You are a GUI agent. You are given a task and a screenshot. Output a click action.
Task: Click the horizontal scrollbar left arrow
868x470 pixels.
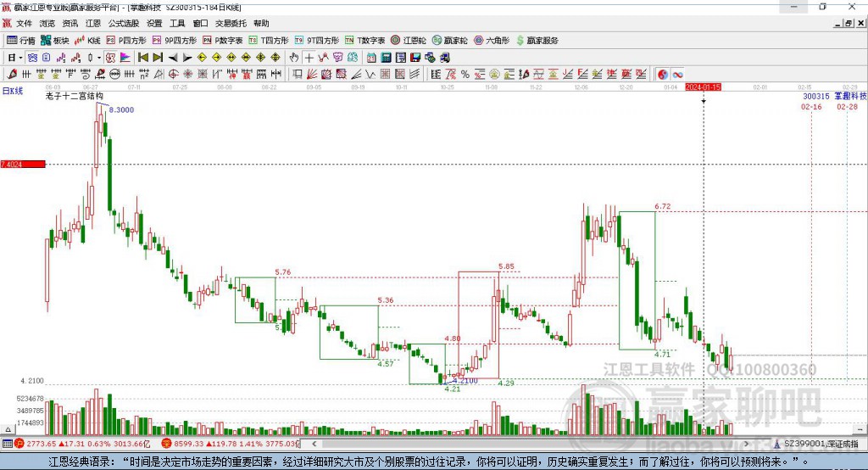pos(314,444)
